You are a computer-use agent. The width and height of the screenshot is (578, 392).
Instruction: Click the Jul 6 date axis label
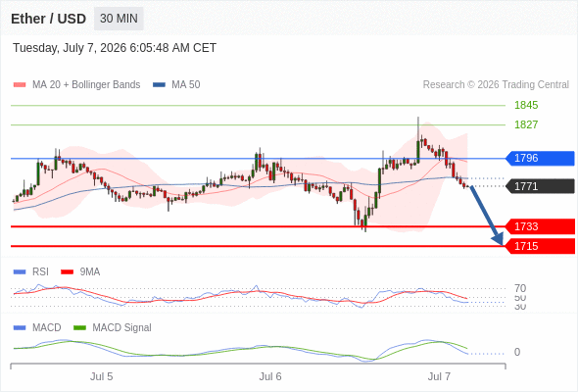click(270, 376)
